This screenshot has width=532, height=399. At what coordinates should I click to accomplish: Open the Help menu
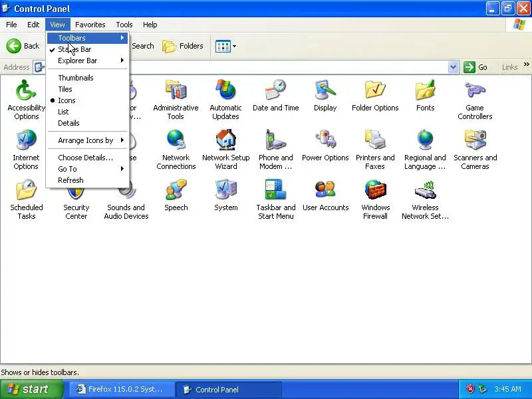pyautogui.click(x=150, y=25)
